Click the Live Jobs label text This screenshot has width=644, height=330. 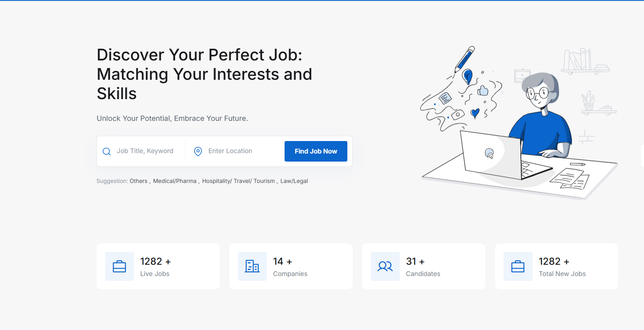155,274
